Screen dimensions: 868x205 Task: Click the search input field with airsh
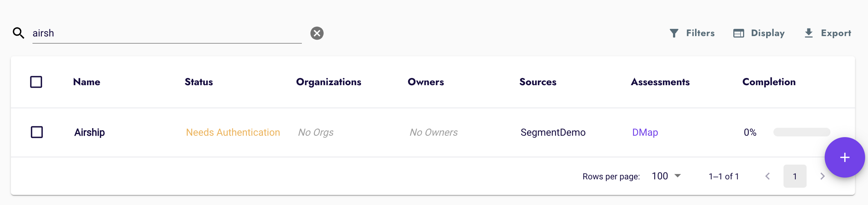[167, 33]
